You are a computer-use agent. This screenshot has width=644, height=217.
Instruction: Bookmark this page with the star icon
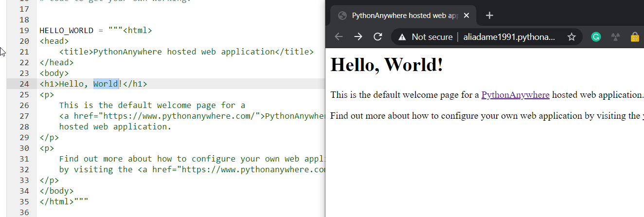point(572,37)
